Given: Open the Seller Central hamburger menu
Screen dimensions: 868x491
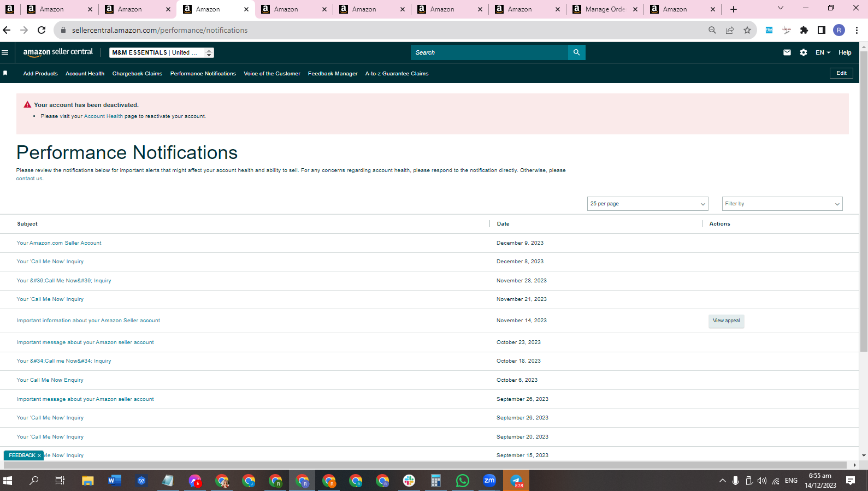Looking at the screenshot, I should [5, 52].
